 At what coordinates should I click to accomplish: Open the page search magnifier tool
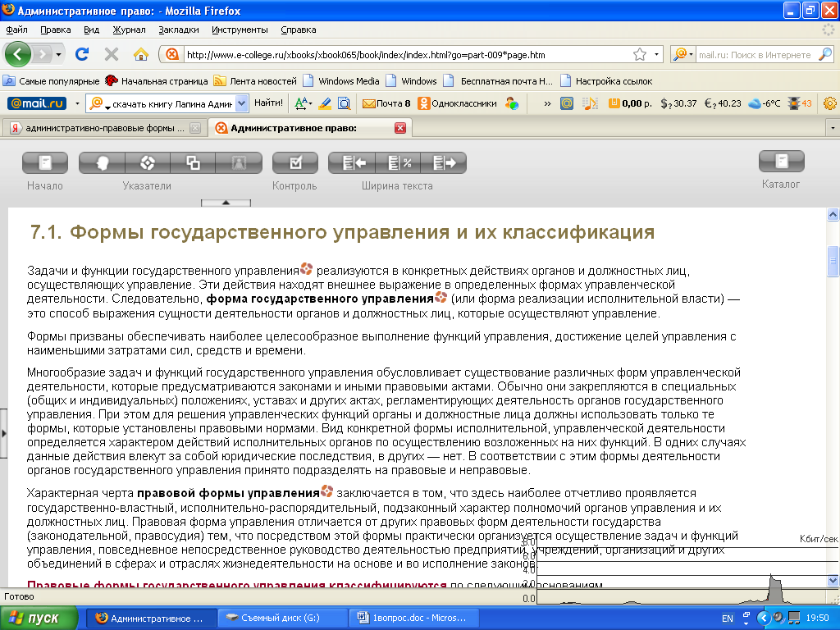[344, 103]
